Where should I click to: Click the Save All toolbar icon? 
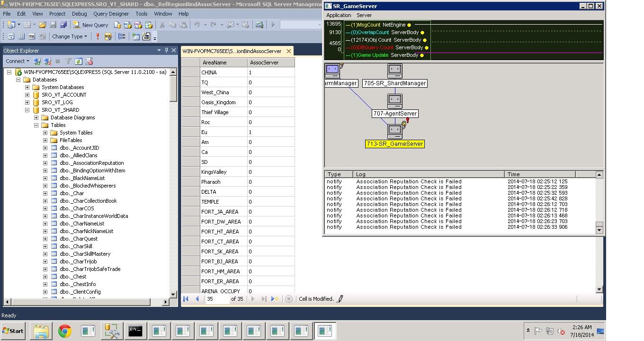coord(63,25)
